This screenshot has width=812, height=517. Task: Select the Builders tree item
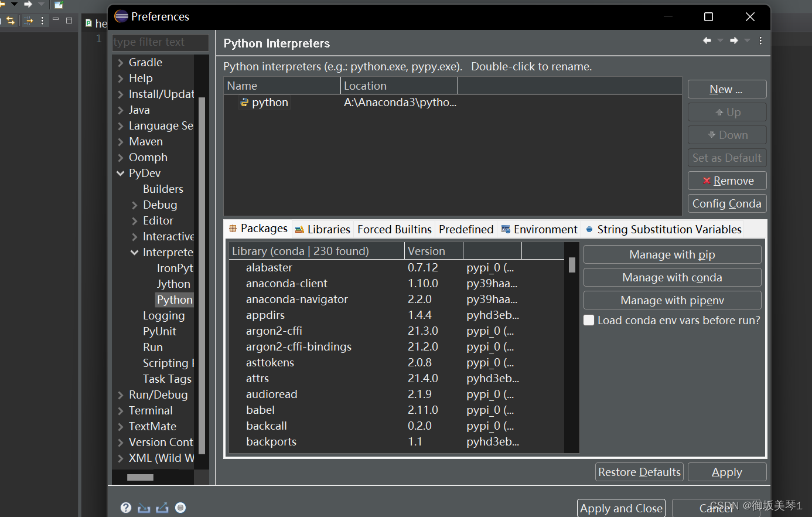pyautogui.click(x=163, y=189)
